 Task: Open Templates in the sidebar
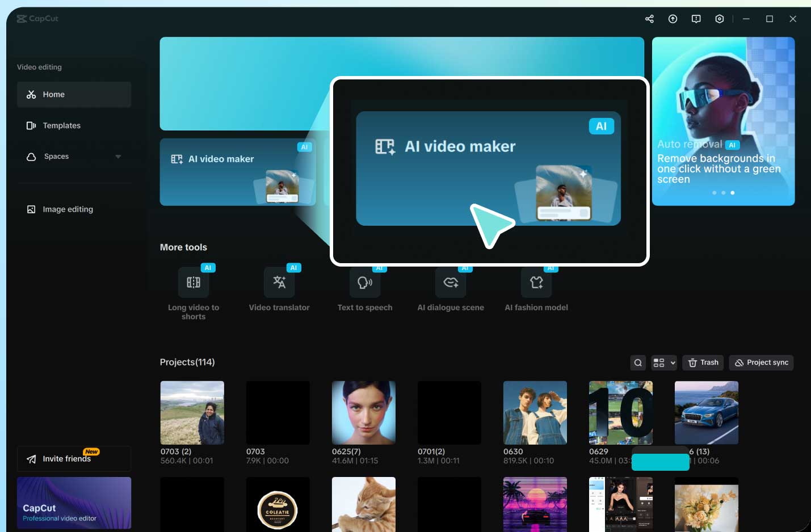pos(74,125)
